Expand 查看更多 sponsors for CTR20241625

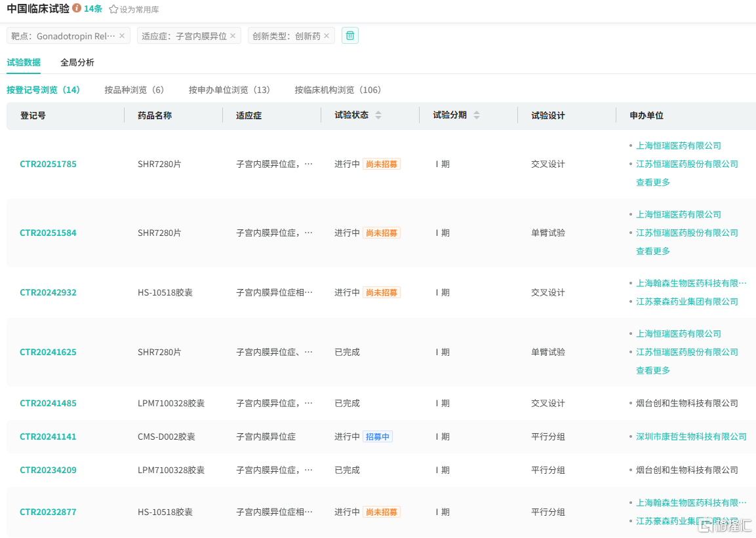(653, 370)
